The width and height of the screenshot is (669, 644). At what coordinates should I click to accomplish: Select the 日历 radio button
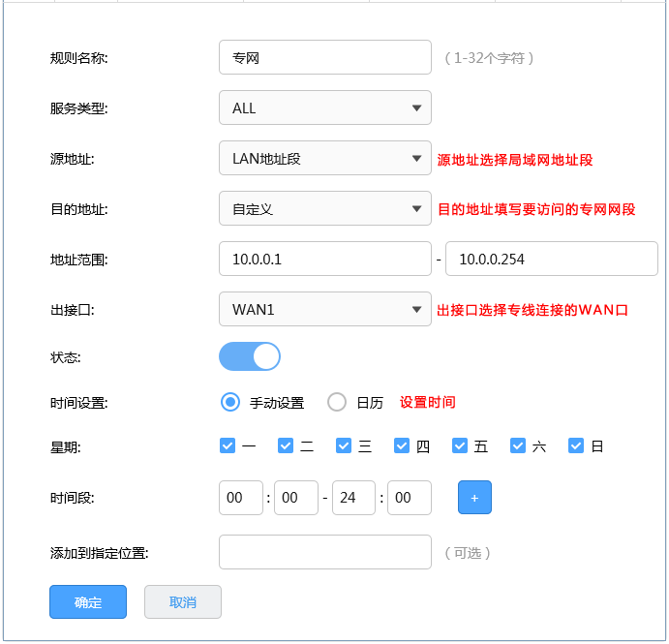click(337, 402)
